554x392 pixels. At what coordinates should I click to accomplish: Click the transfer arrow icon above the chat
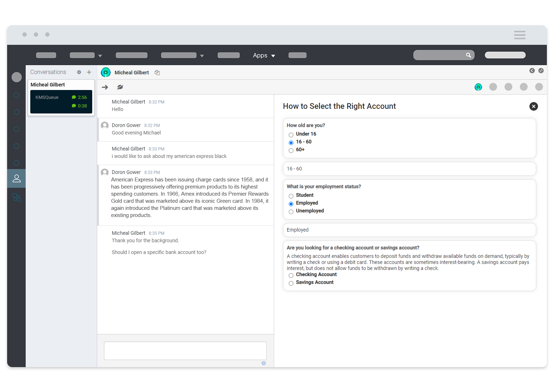tap(105, 87)
